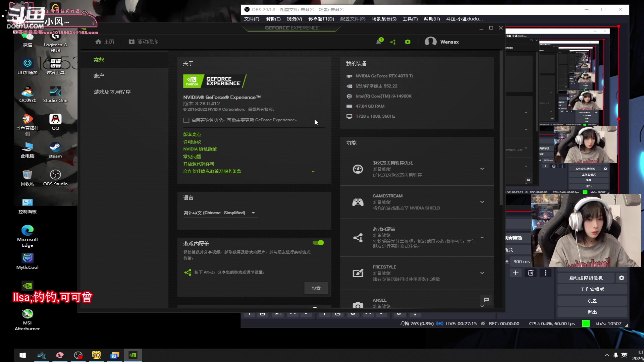Image resolution: width=644 pixels, height=362 pixels.
Task: Open OBS 工具(T) menu
Action: (x=410, y=19)
